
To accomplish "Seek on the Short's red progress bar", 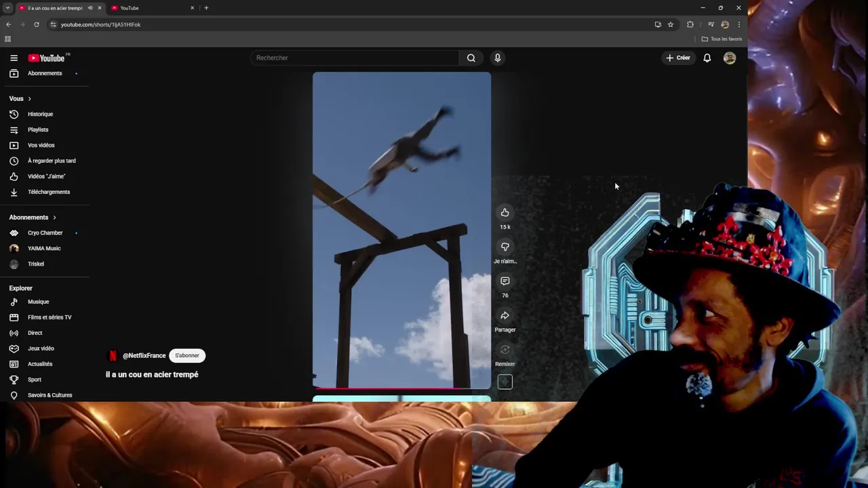I will pyautogui.click(x=401, y=388).
